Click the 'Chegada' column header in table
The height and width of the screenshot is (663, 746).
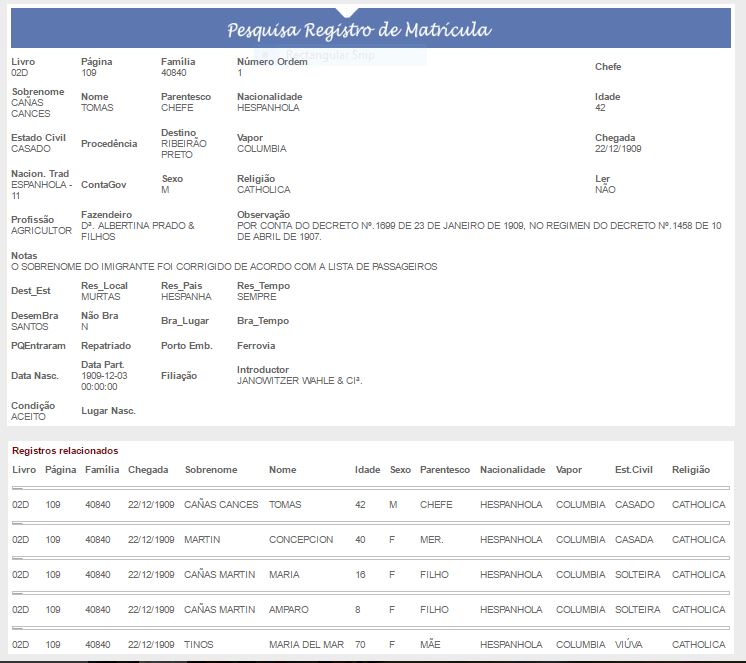pyautogui.click(x=148, y=470)
